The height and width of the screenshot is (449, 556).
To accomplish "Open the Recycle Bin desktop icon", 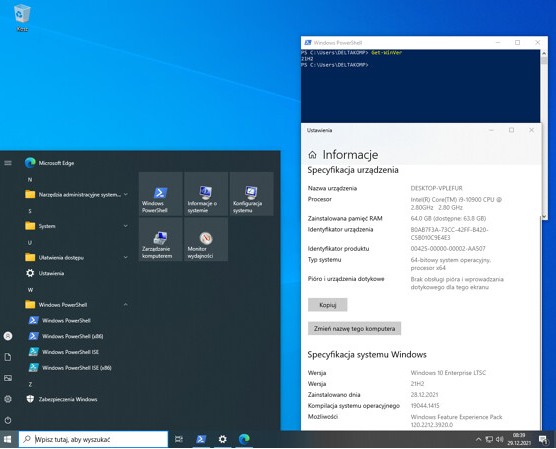I will coord(22,18).
